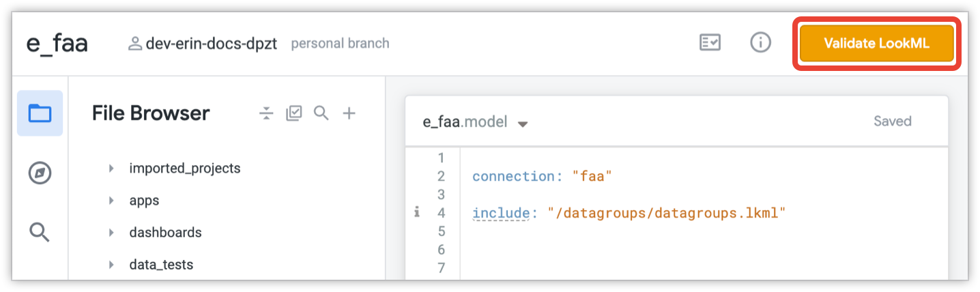
Task: Click the find and replace search icon
Action: tap(40, 233)
